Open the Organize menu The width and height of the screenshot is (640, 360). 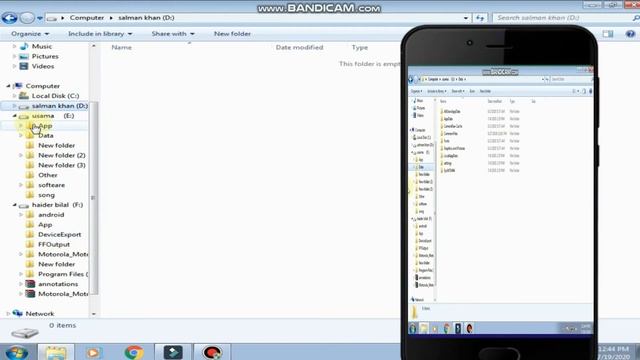(30, 34)
